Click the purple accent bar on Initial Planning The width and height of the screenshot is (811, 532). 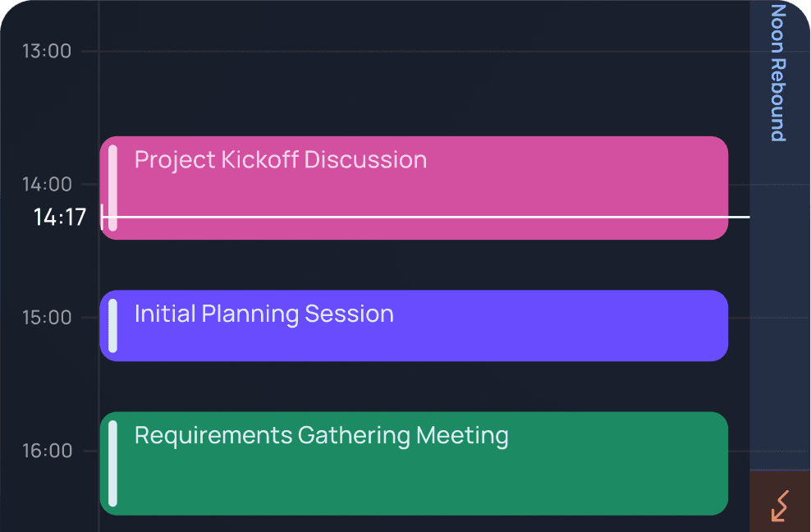[x=112, y=325]
